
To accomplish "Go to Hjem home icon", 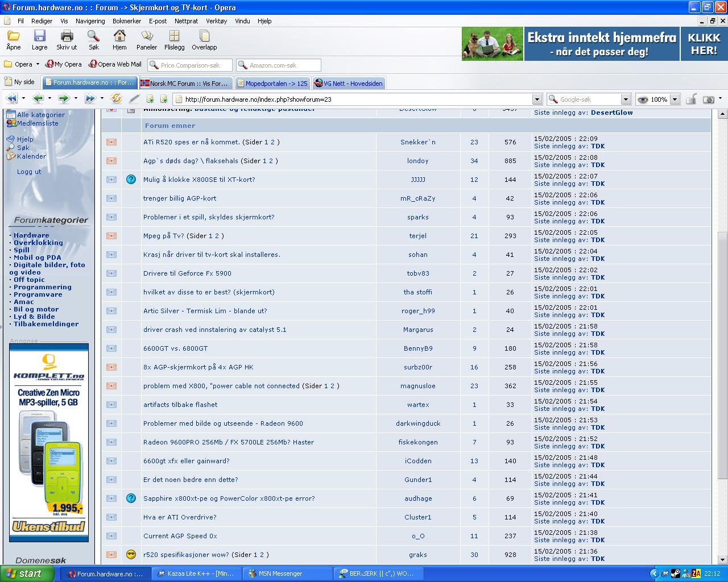I will [119, 36].
